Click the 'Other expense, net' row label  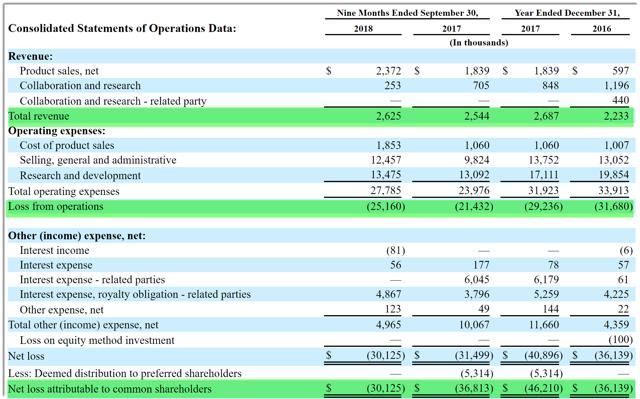coord(62,310)
